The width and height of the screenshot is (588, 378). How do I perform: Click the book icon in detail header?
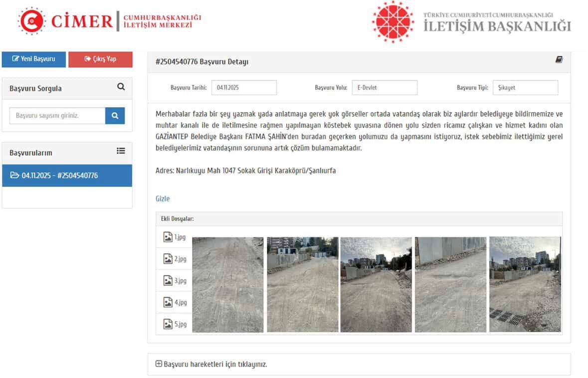coord(559,59)
